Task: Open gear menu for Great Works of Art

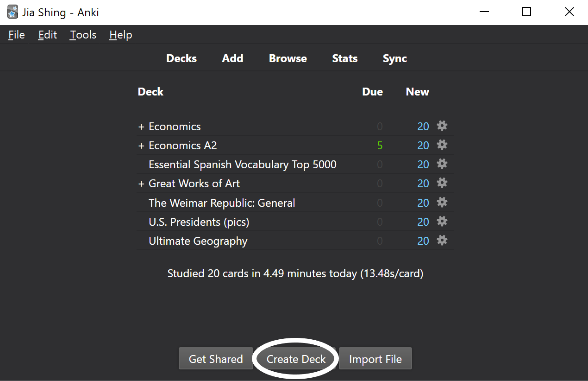Action: click(x=442, y=183)
